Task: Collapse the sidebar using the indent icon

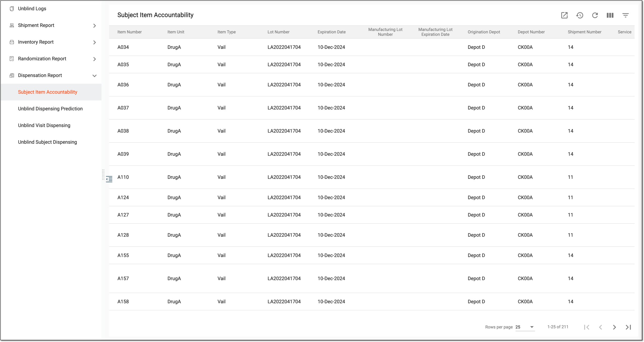Action: coord(109,179)
